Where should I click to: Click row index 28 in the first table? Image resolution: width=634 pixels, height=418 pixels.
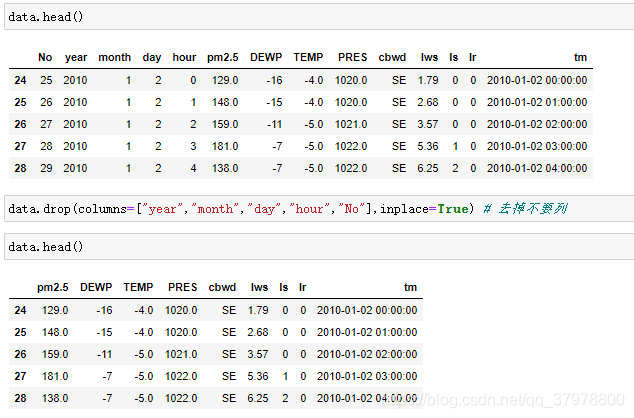(20, 168)
